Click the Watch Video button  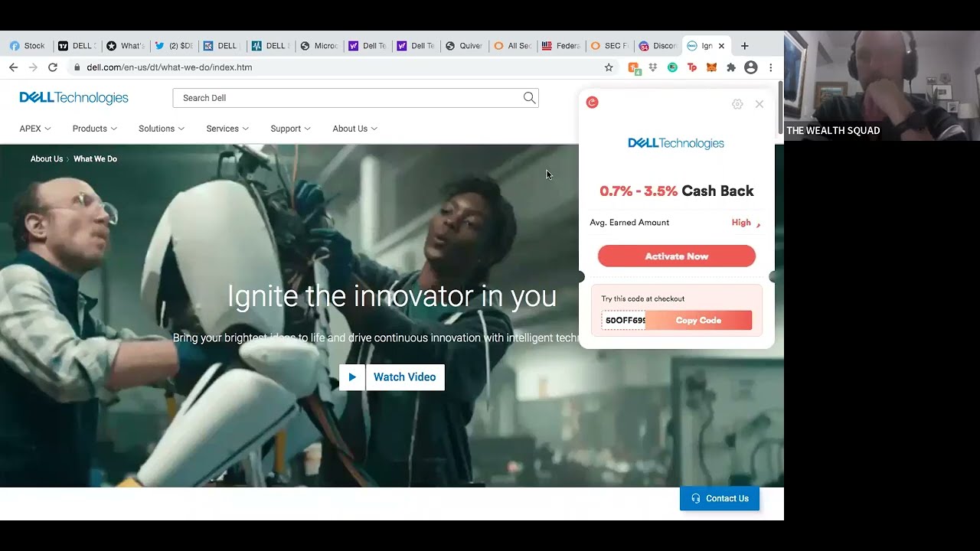pos(405,377)
